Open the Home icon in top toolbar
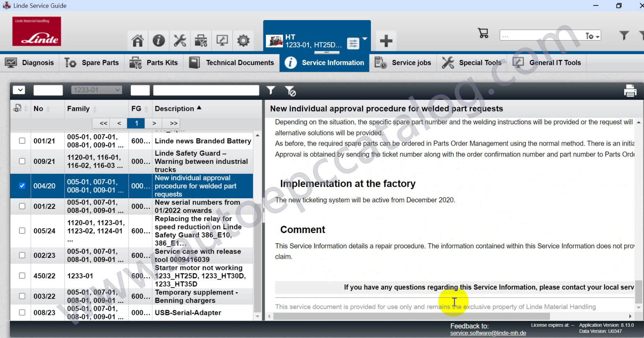644x338 pixels. [138, 40]
